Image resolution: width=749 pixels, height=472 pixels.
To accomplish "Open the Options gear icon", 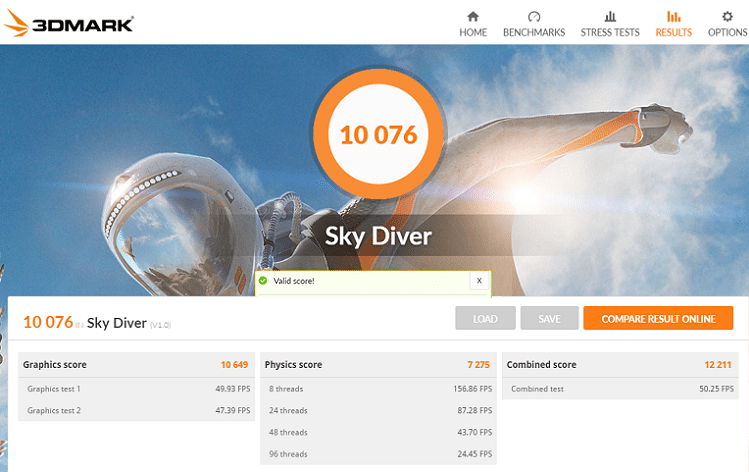I will click(x=727, y=17).
